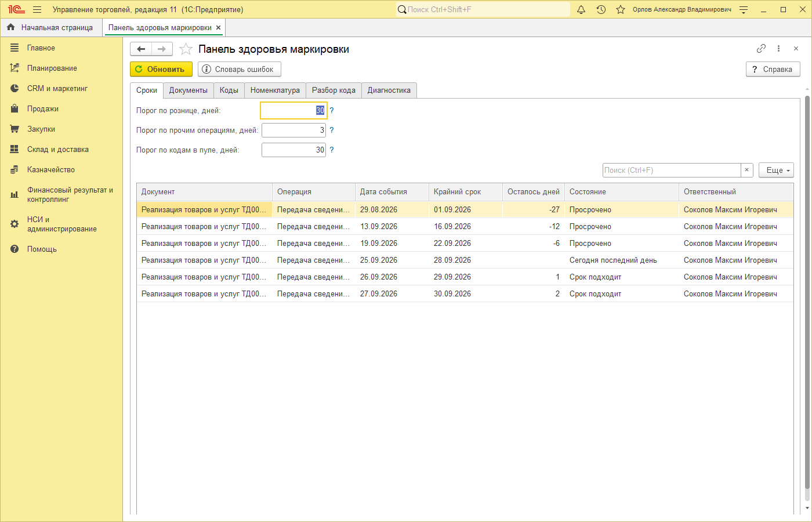Screen dimensions: 812x522
Task: Click the Обновить button
Action: click(161, 69)
